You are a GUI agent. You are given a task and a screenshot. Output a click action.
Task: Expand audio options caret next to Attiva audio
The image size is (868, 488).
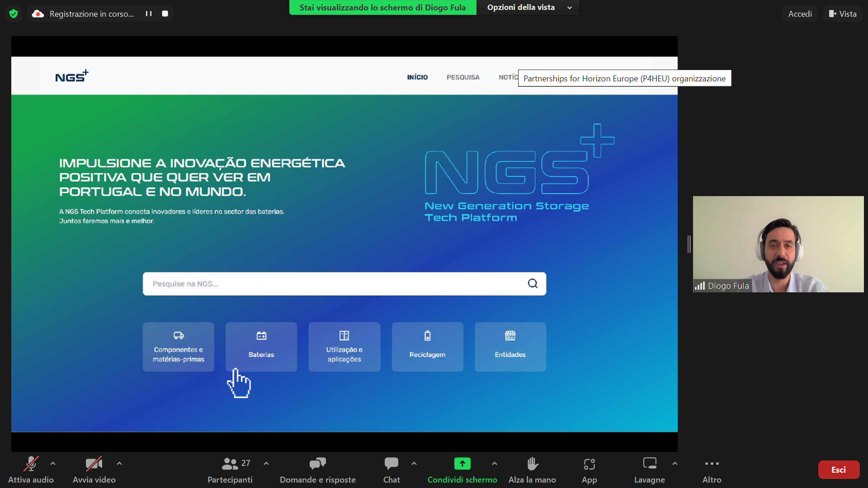(53, 464)
